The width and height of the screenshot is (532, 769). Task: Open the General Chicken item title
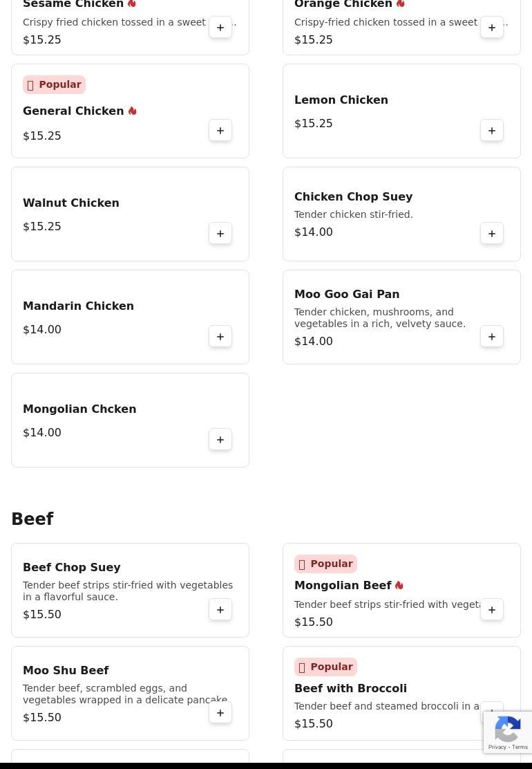(x=73, y=111)
